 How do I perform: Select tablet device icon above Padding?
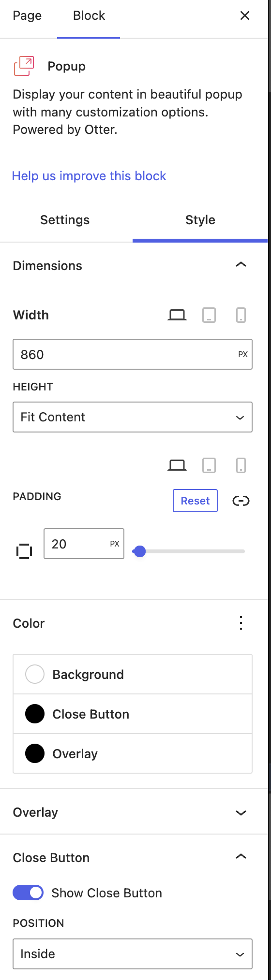(209, 465)
